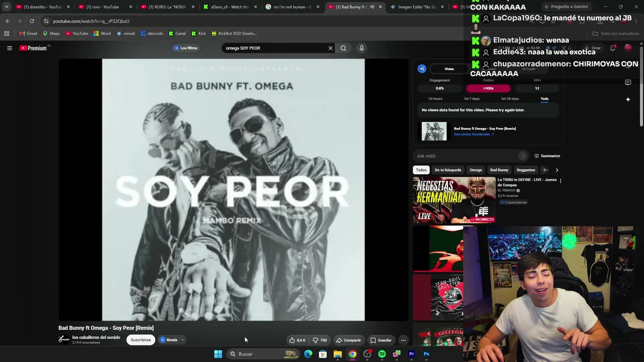Image resolution: width=644 pixels, height=362 pixels.
Task: Run search with the magnifier button
Action: 343,48
